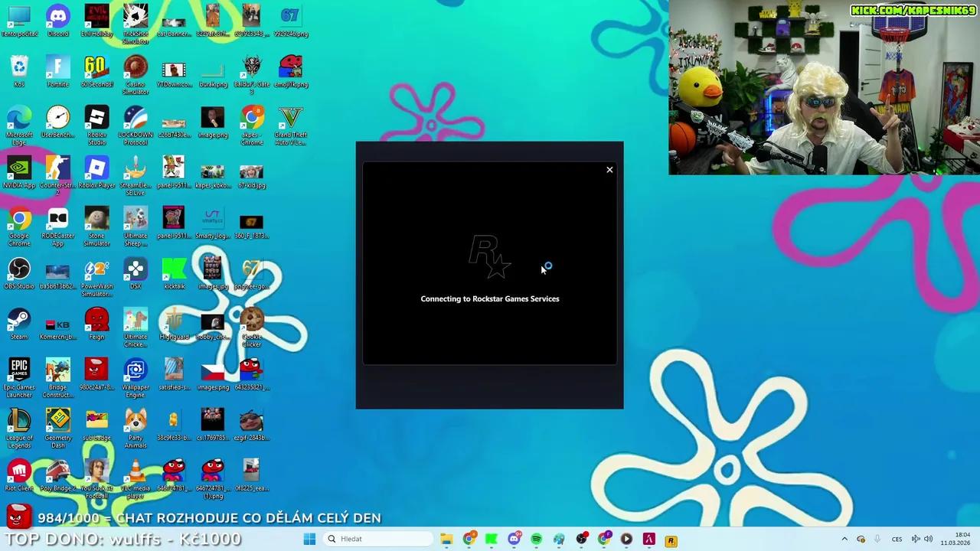This screenshot has height=551, width=980.
Task: Open Bridge Constructor desktop icon
Action: coord(57,379)
